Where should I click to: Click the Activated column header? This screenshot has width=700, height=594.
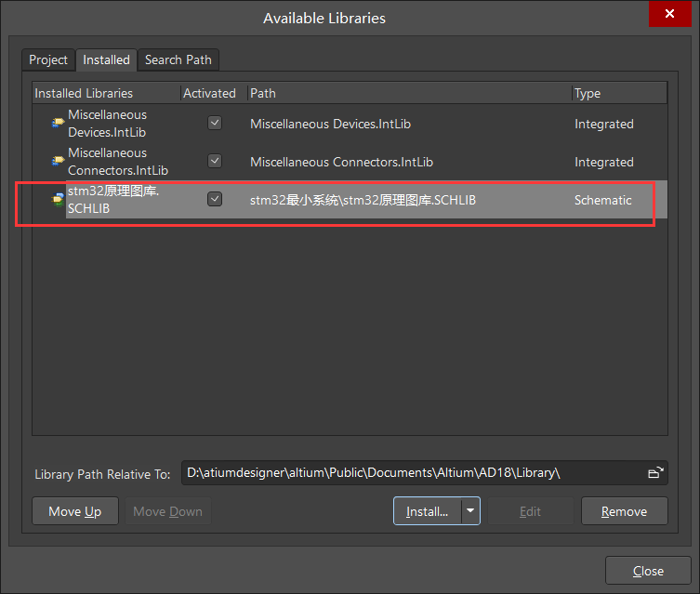pos(214,93)
